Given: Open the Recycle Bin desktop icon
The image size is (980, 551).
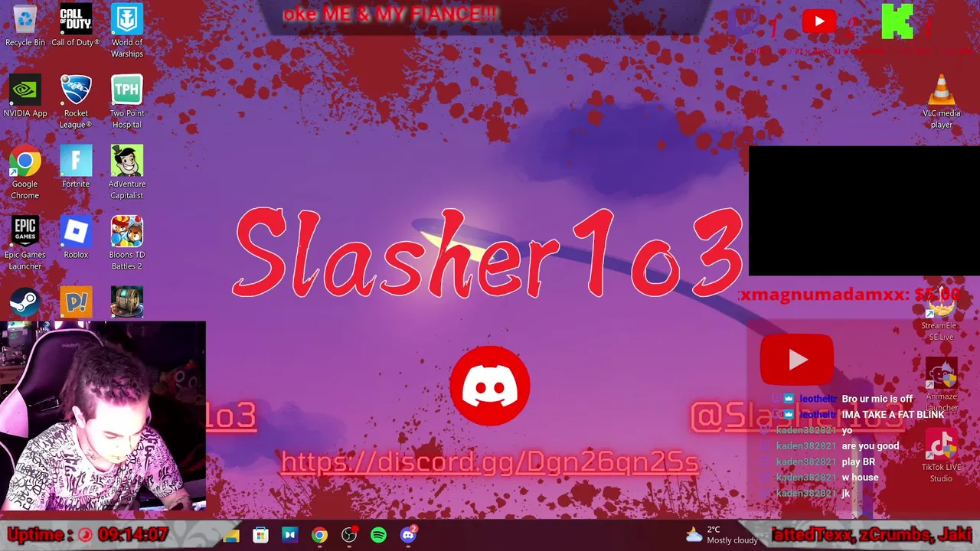Looking at the screenshot, I should (24, 26).
